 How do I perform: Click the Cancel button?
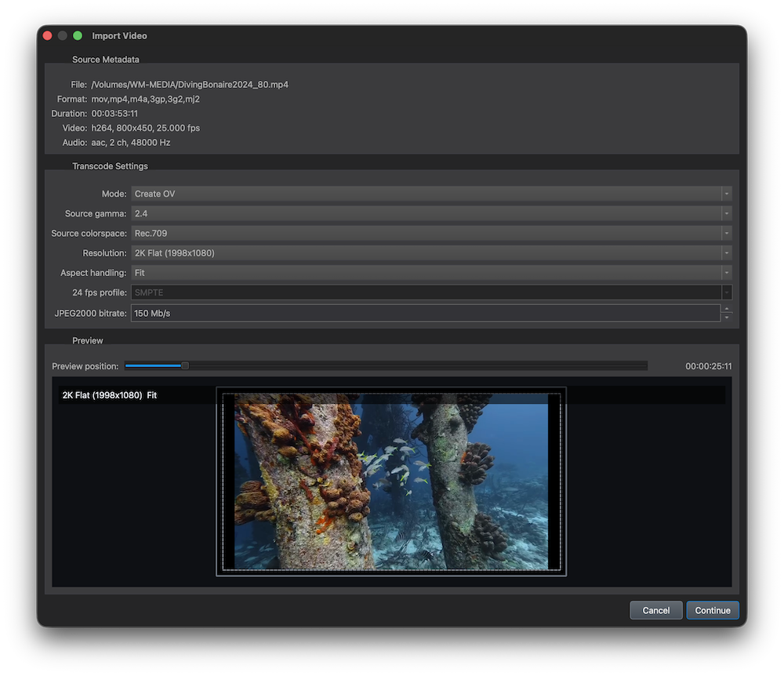coord(656,610)
